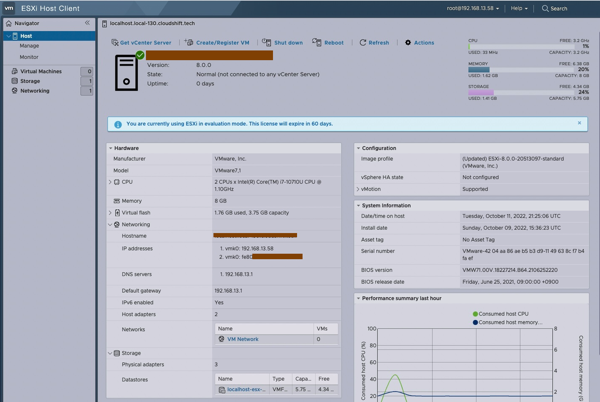Collapse the Storage hardware row

110,353
